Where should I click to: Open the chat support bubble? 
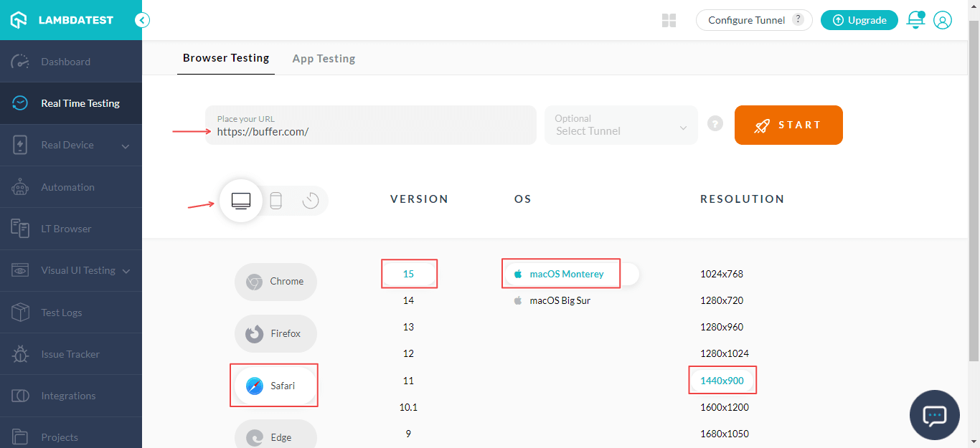(934, 415)
